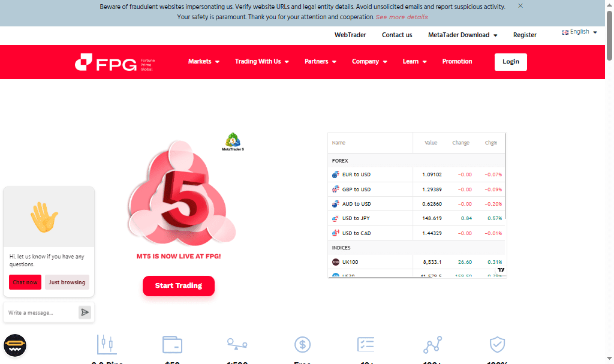Click the shield checkmark feature icon
This screenshot has height=364, width=614.
497,344
